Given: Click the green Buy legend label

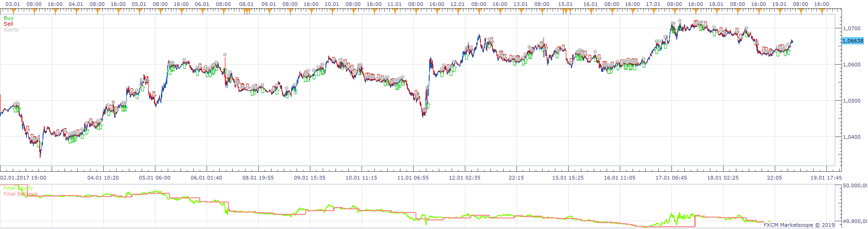Looking at the screenshot, I should point(9,18).
